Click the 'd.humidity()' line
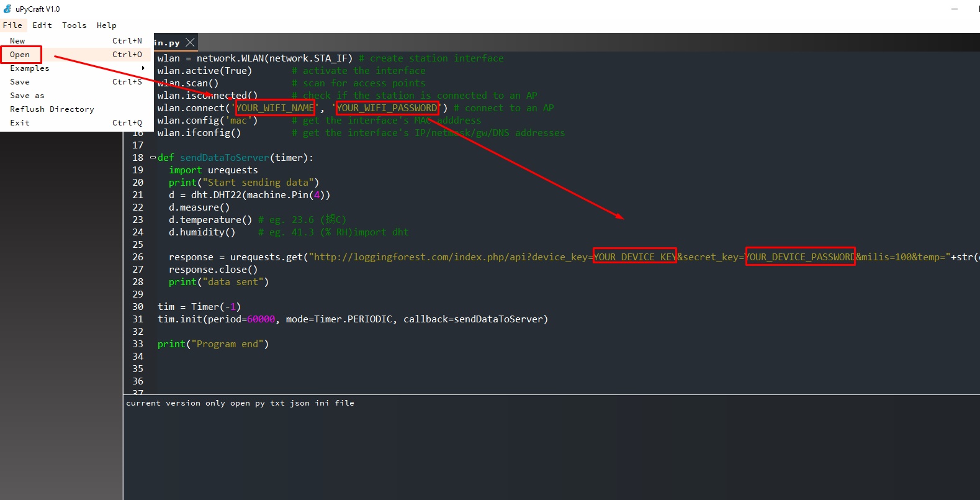The width and height of the screenshot is (980, 500). pyautogui.click(x=202, y=232)
